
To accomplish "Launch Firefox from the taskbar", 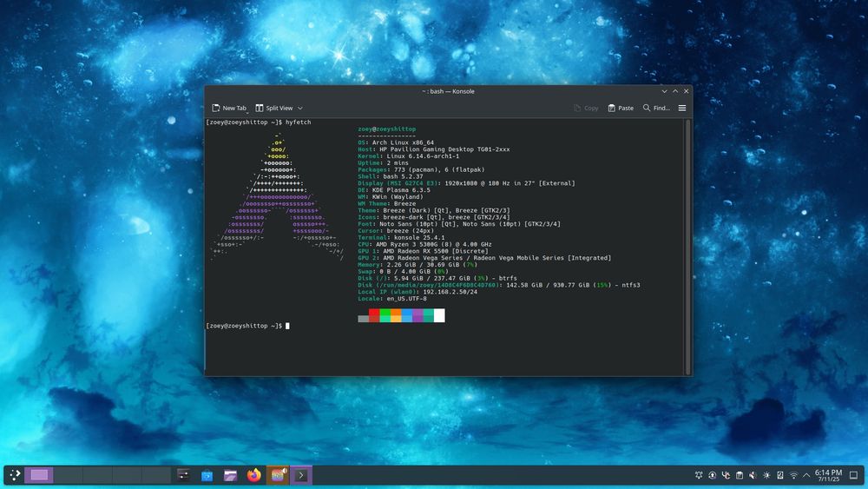I will 254,474.
